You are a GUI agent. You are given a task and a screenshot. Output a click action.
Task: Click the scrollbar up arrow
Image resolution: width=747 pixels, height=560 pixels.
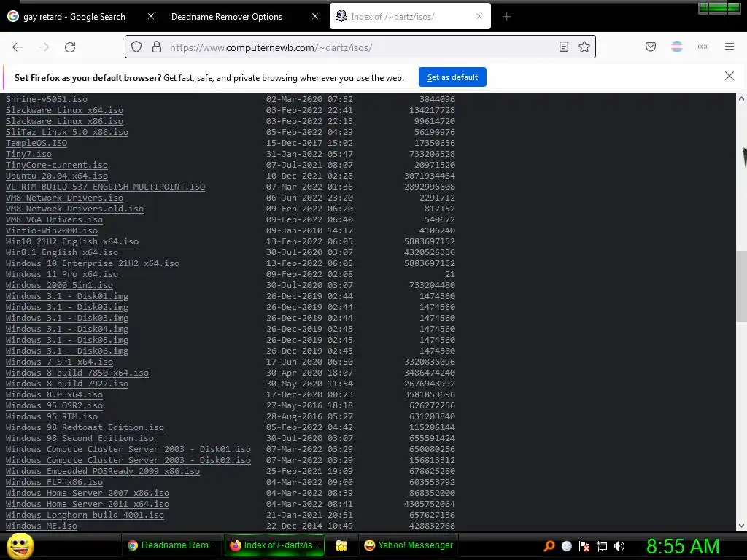(x=741, y=98)
